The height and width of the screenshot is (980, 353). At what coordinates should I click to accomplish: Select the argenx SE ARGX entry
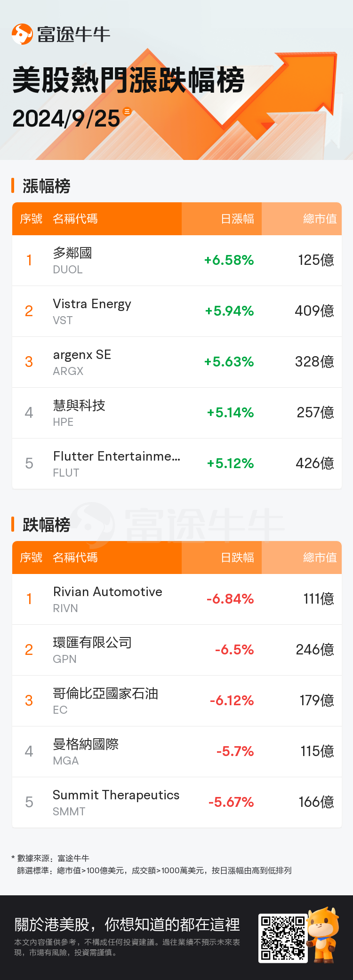pos(177,362)
